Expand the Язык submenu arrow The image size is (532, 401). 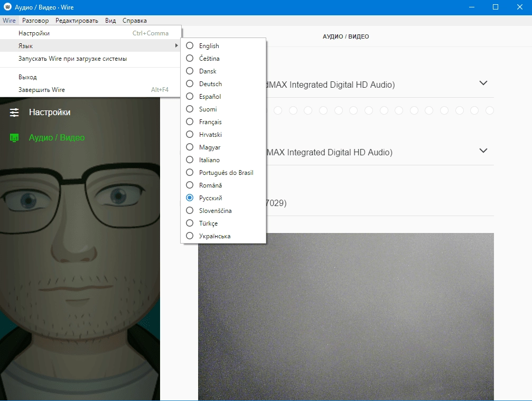[x=176, y=45]
